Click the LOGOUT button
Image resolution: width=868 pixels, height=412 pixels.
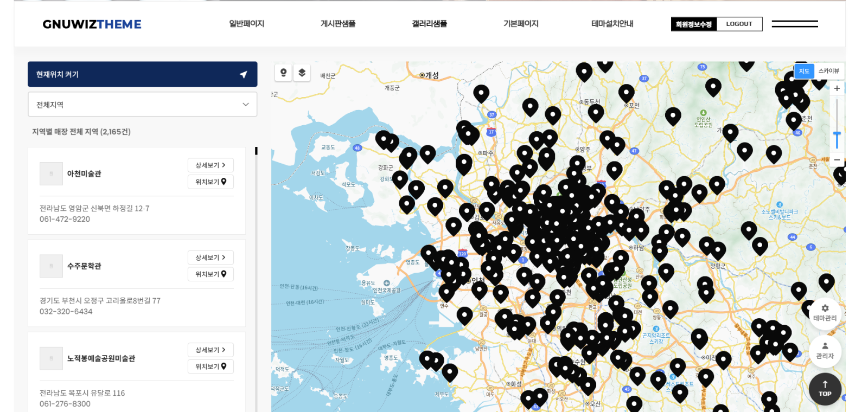tap(739, 24)
